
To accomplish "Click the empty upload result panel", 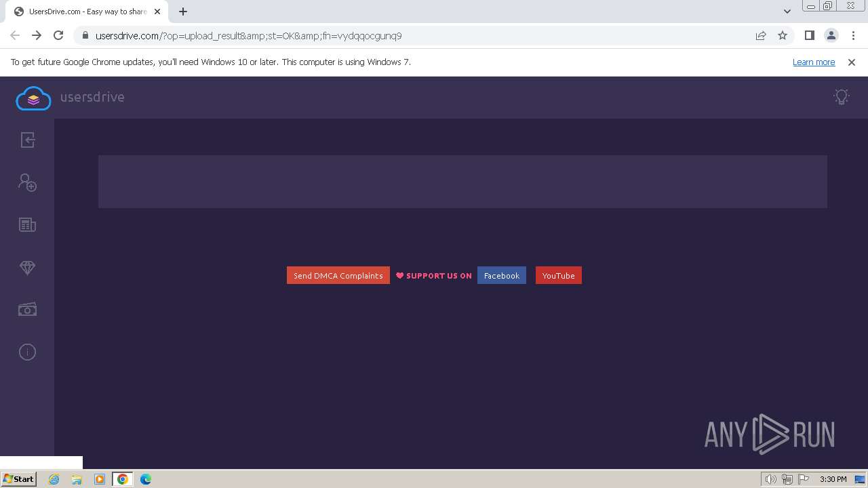I will click(462, 182).
